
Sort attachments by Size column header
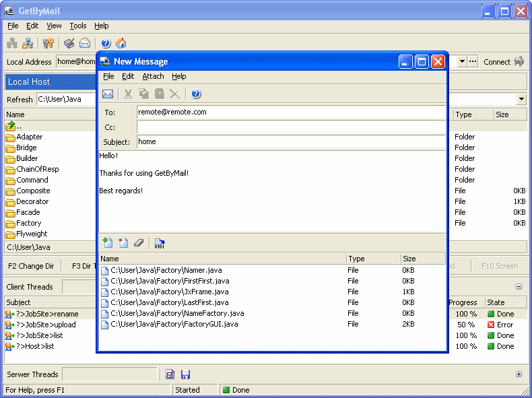click(x=423, y=259)
